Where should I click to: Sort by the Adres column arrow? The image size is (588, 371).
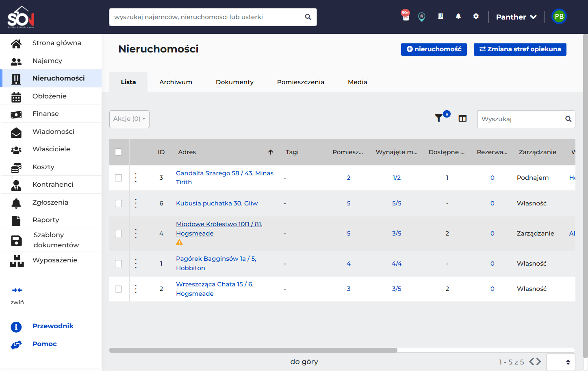click(x=271, y=152)
